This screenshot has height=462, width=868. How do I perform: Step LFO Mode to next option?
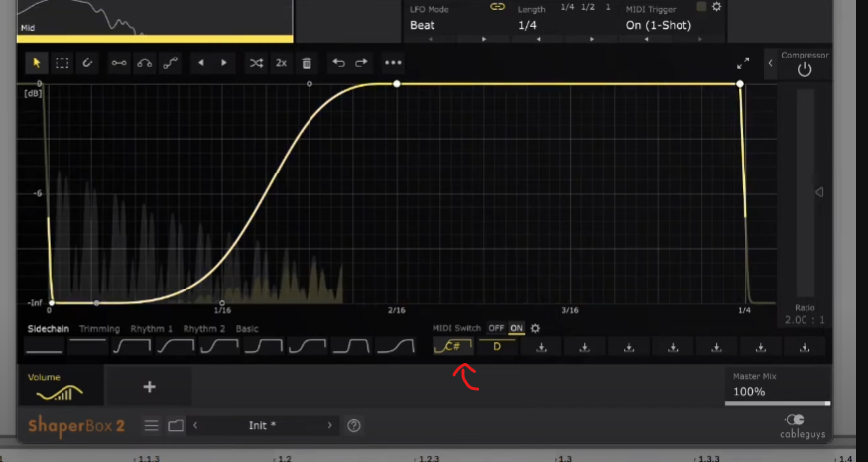[484, 39]
